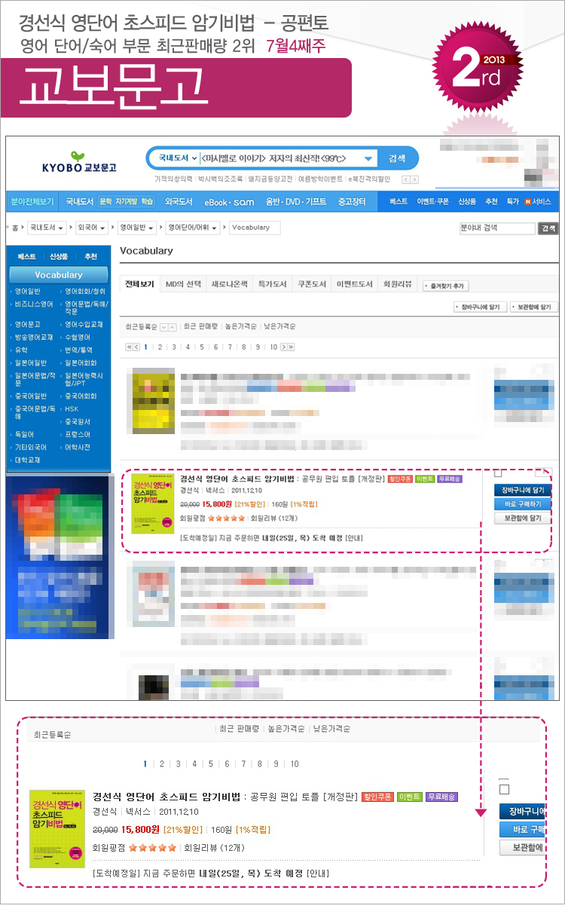
Task: Click the purple 무료배송 badge in the book row
Action: click(450, 479)
